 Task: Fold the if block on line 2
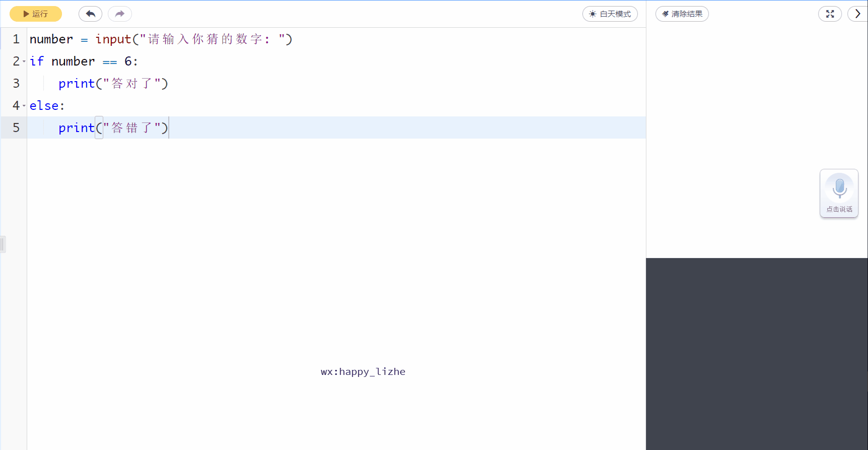point(24,61)
